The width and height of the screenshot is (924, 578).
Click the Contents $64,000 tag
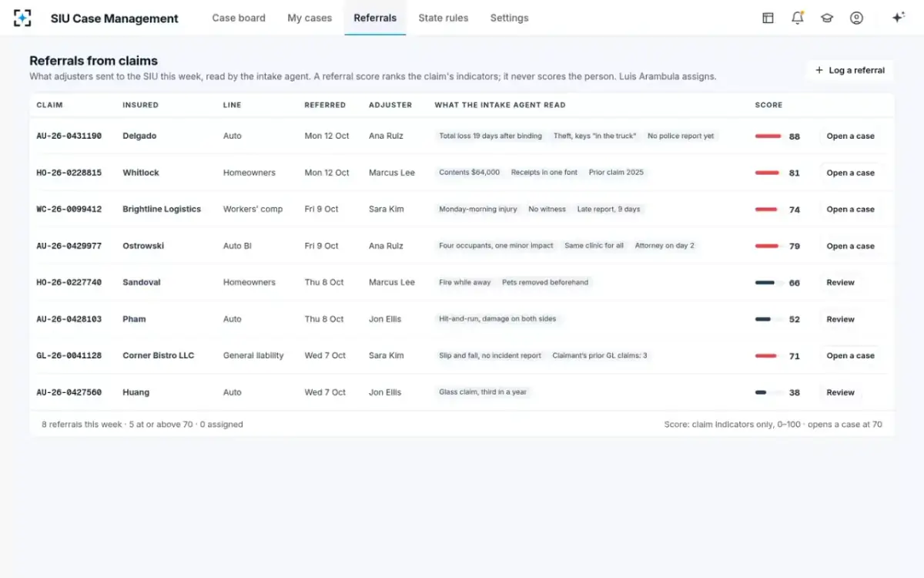pyautogui.click(x=469, y=173)
